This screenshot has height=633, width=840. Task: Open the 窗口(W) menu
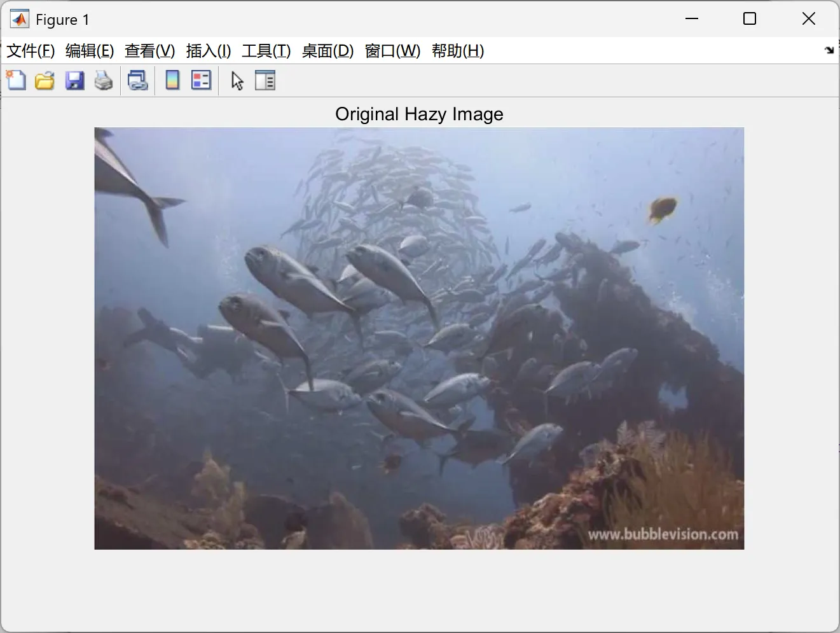pos(393,51)
